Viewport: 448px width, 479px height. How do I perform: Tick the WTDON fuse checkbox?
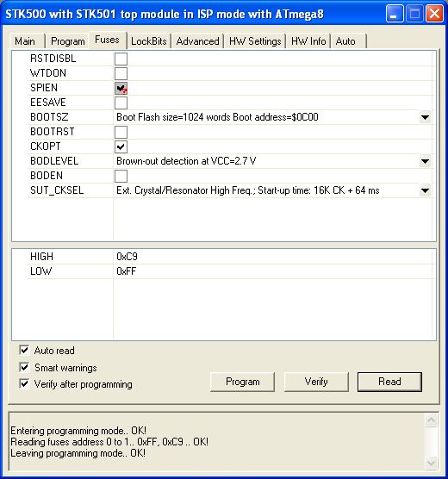point(121,73)
